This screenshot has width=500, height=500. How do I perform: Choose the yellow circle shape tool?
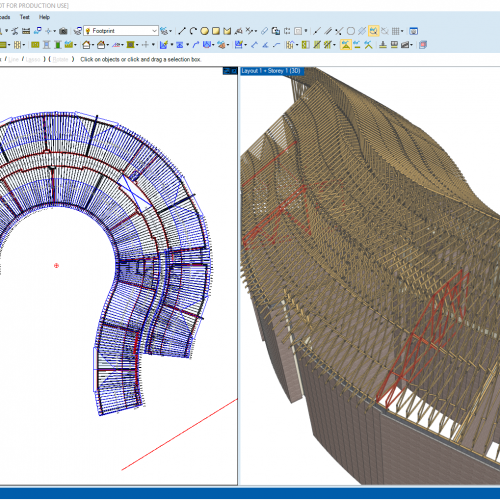[204, 31]
